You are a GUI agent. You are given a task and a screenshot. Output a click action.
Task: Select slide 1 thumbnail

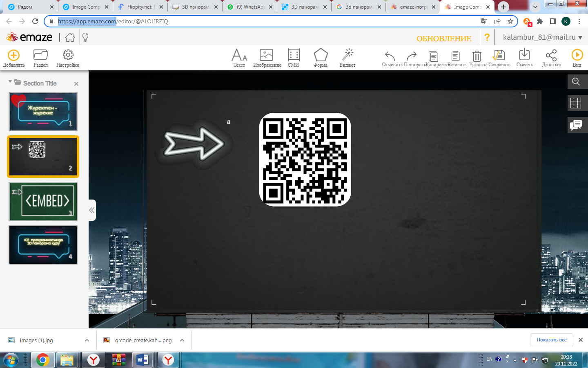coord(43,111)
